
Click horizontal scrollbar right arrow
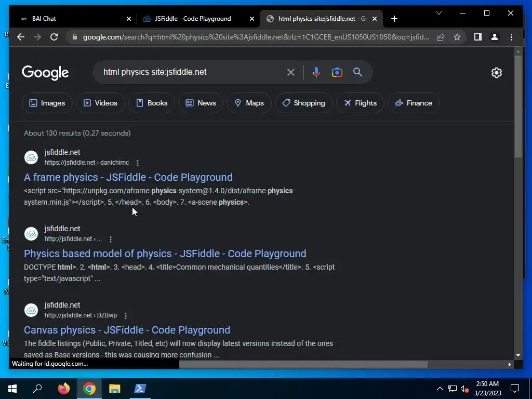(x=509, y=364)
